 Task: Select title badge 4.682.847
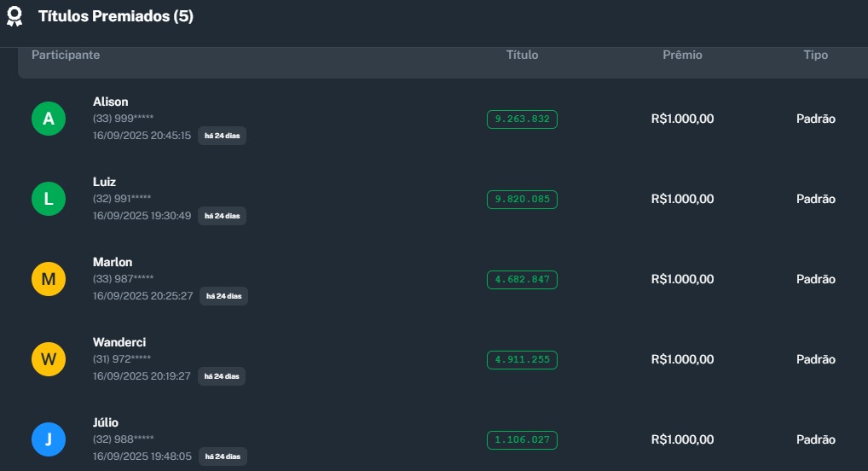point(522,280)
